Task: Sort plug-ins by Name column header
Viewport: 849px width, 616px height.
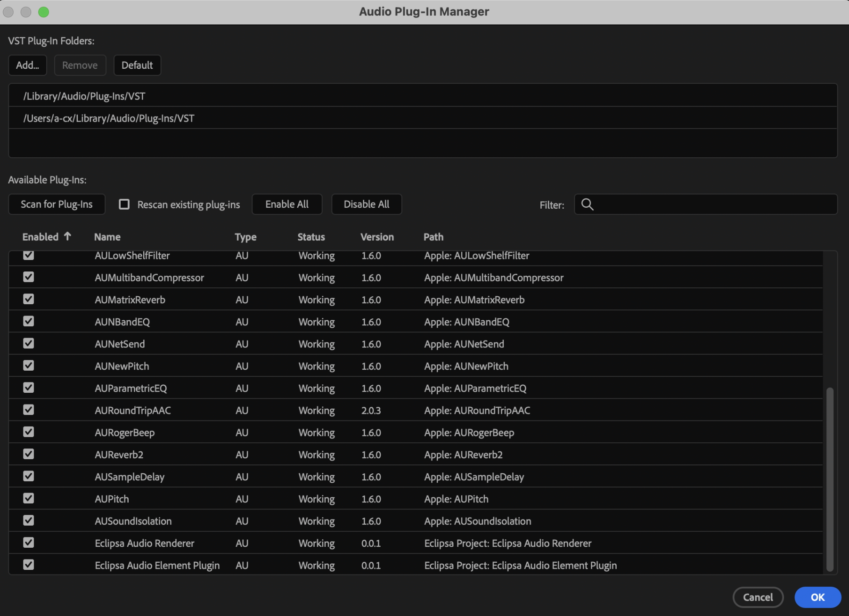Action: click(x=107, y=237)
